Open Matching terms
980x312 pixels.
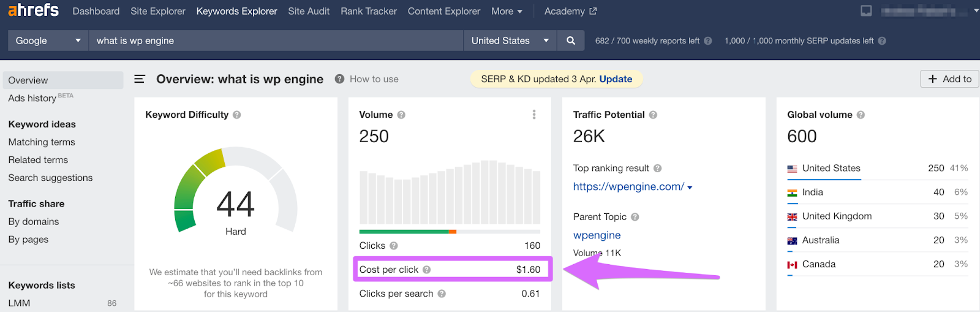tap(42, 142)
